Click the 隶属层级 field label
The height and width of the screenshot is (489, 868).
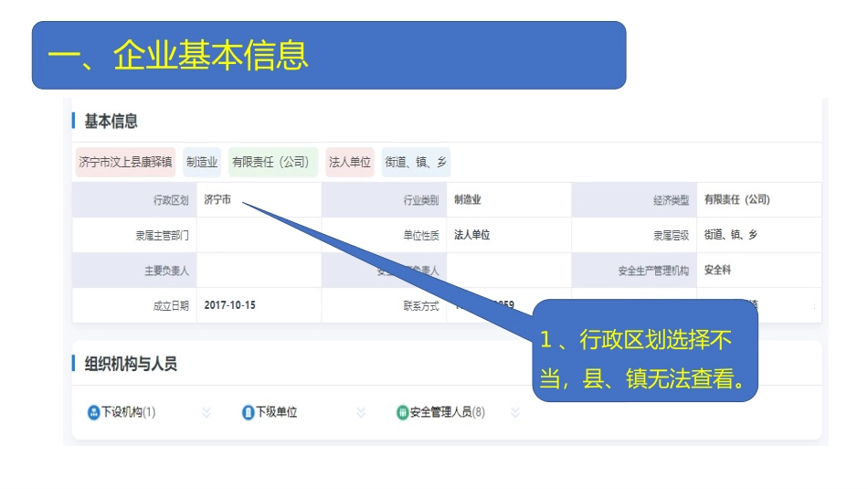click(671, 236)
